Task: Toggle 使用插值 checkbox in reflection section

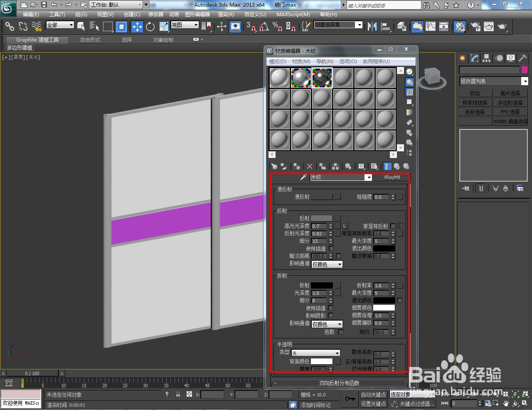Action: (331, 249)
